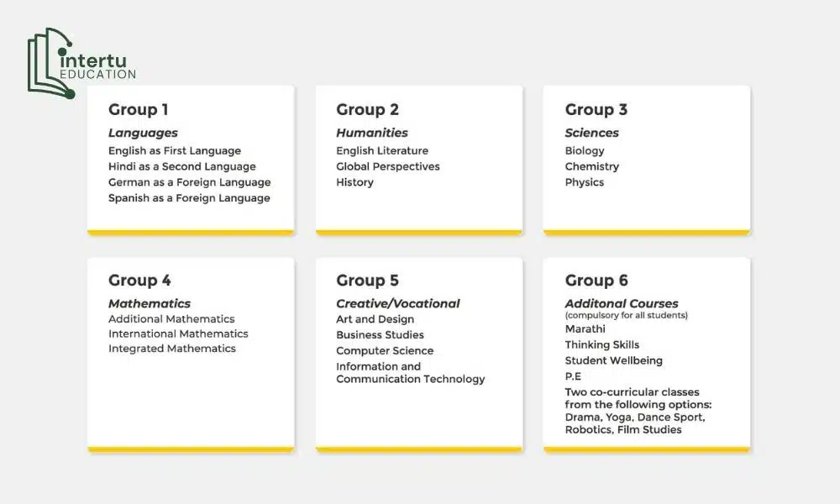This screenshot has width=840, height=504.
Task: Select English as First Language
Action: pyautogui.click(x=175, y=151)
